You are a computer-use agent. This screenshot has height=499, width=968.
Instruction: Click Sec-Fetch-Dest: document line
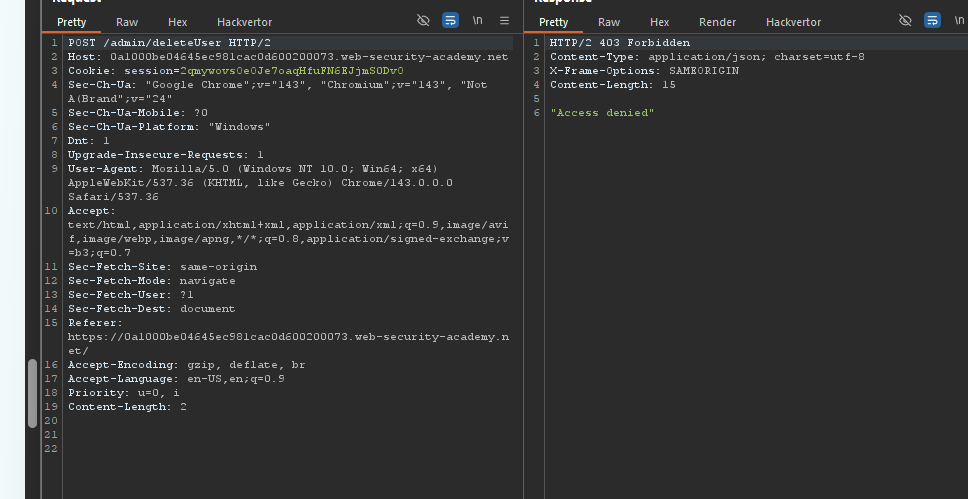pyautogui.click(x=152, y=309)
